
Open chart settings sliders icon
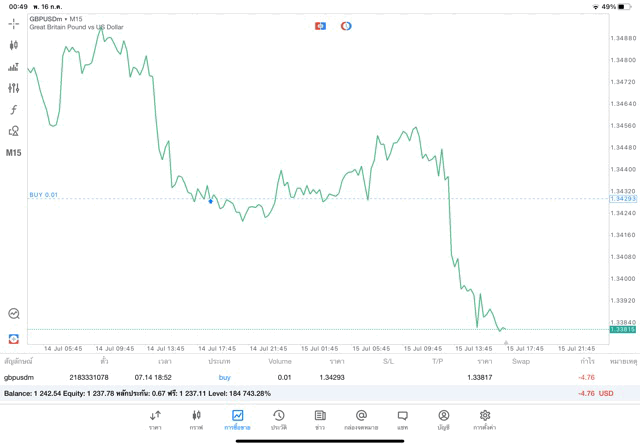pyautogui.click(x=14, y=88)
